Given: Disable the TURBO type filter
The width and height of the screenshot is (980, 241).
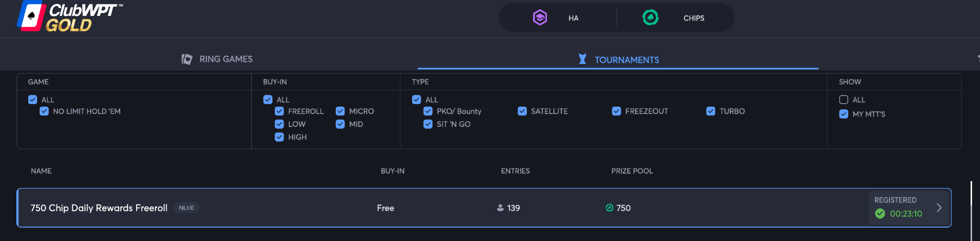Looking at the screenshot, I should coord(710,111).
